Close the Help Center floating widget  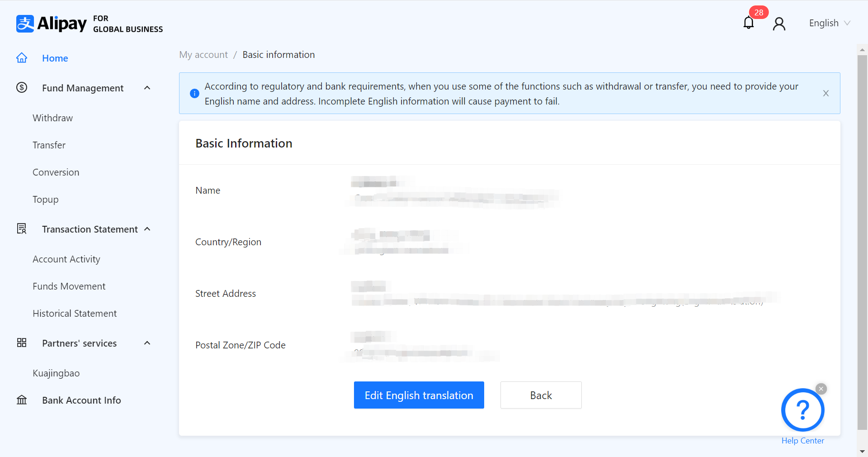point(821,389)
